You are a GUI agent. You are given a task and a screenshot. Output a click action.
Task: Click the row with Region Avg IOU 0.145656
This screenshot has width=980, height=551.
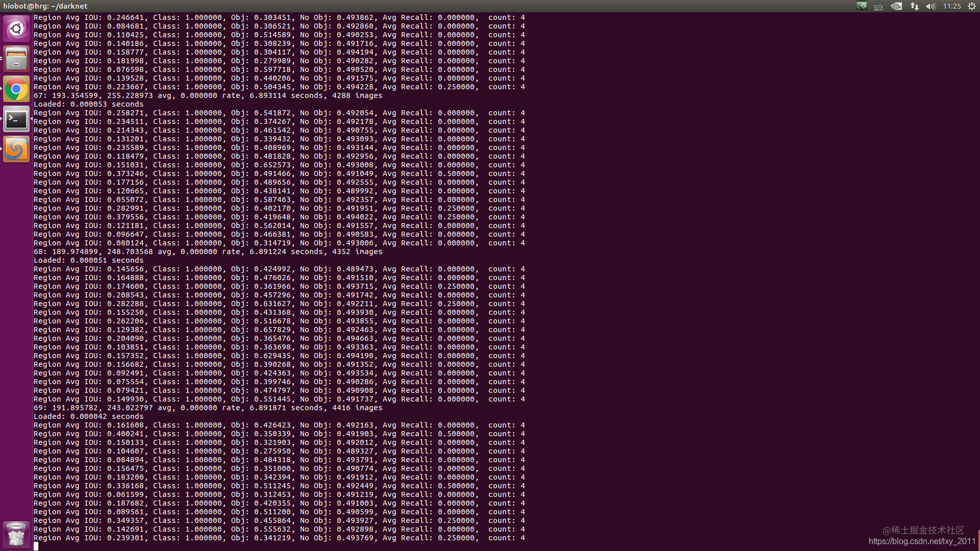coord(279,269)
